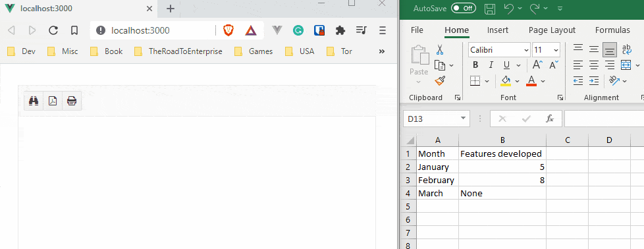
Task: Click the Decrease Indent icon in Excel
Action: click(x=578, y=81)
